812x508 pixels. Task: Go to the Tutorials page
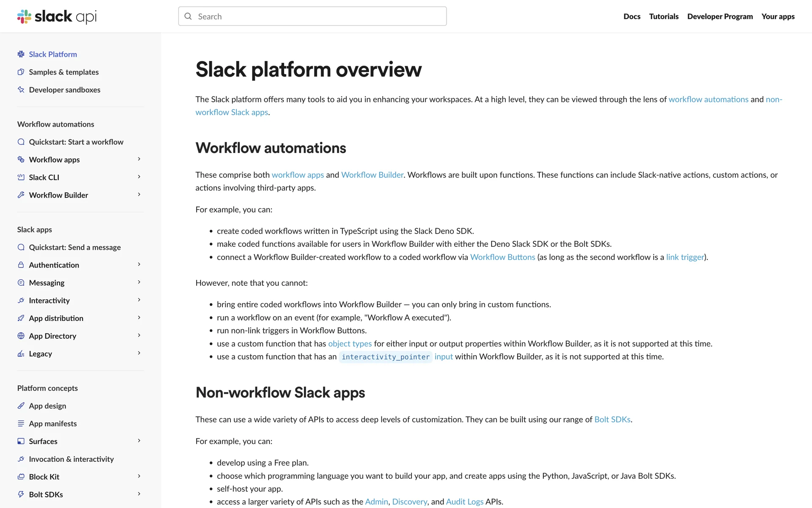coord(664,17)
